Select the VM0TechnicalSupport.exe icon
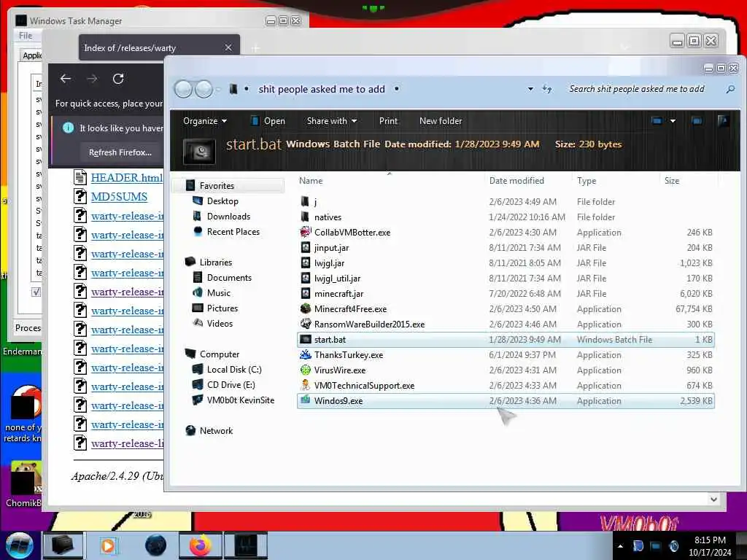Viewport: 747px width, 560px height. [x=306, y=385]
